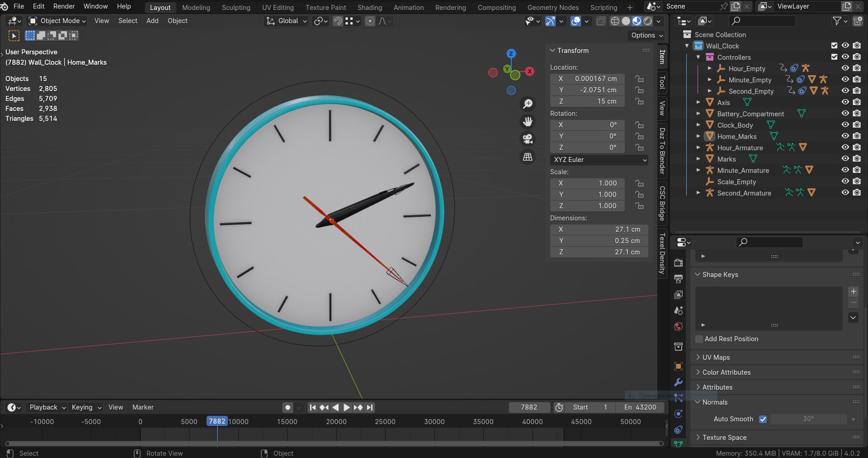This screenshot has height=458, width=868.
Task: Click the pan view hand icon
Action: (528, 122)
